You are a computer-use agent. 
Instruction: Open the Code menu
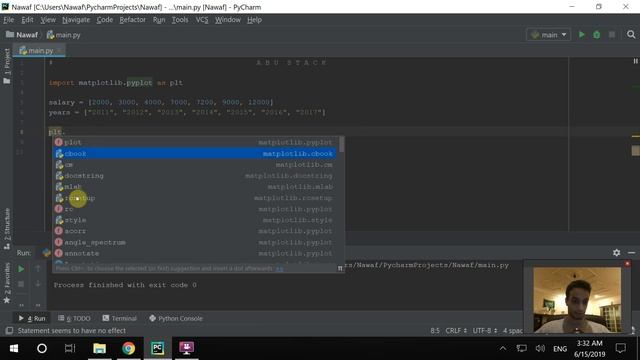tap(104, 20)
